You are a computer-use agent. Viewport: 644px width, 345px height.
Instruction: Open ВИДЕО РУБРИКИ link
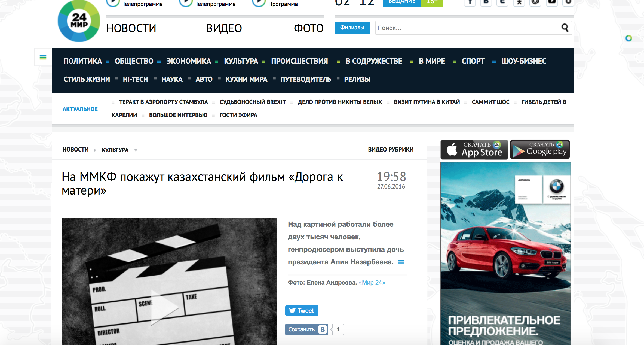point(391,149)
